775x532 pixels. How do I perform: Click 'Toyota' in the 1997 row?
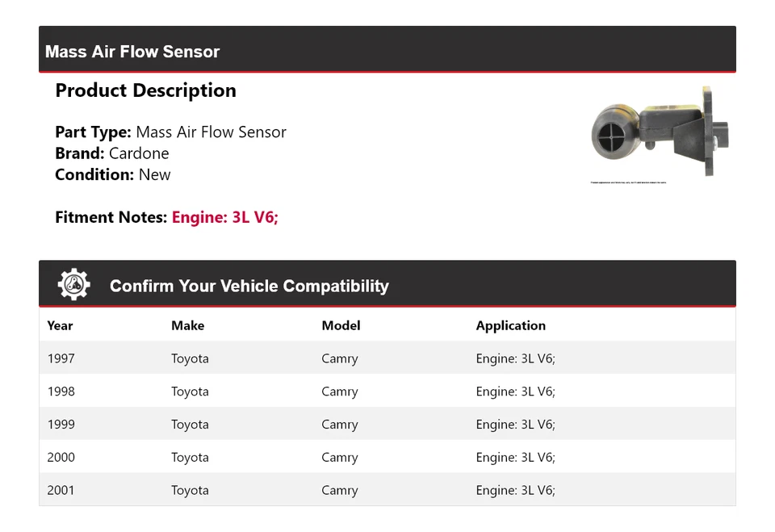click(x=190, y=358)
